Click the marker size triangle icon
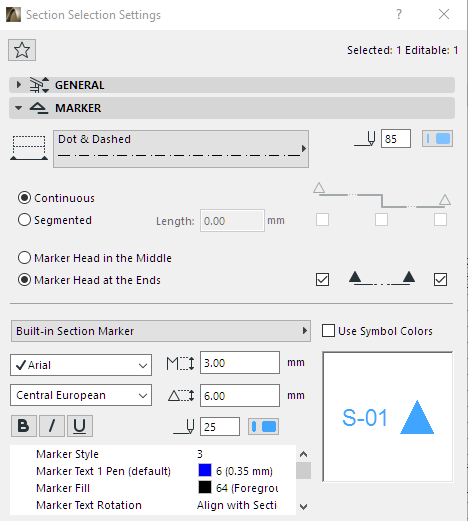The width and height of the screenshot is (468, 521). coord(180,396)
